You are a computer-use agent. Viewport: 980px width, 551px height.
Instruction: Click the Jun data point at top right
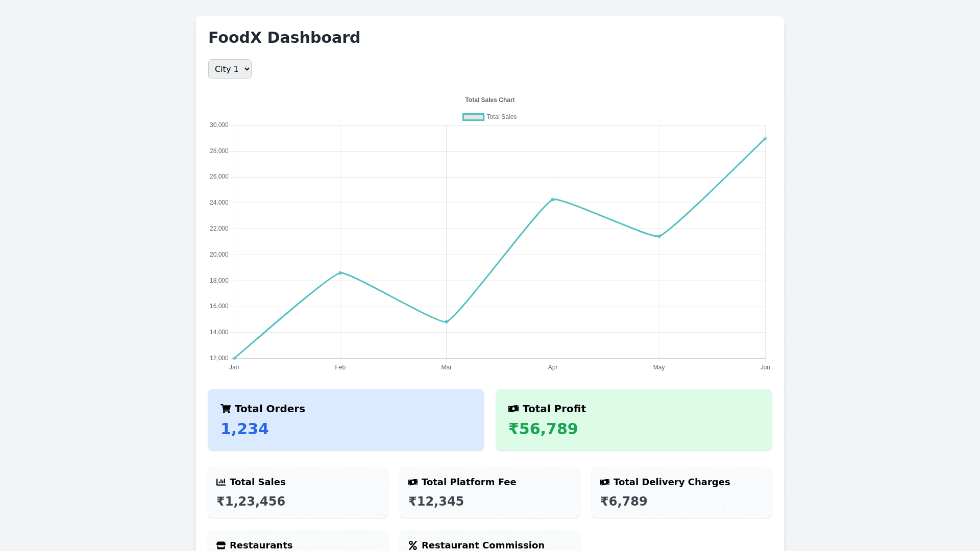(x=765, y=139)
